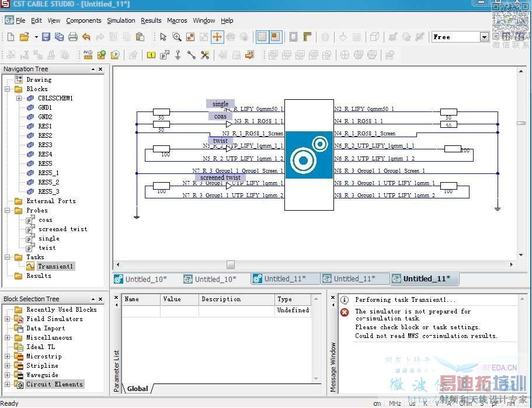Expand the CBLSSCHEM1 block node
The width and height of the screenshot is (532, 408).
[x=19, y=98]
